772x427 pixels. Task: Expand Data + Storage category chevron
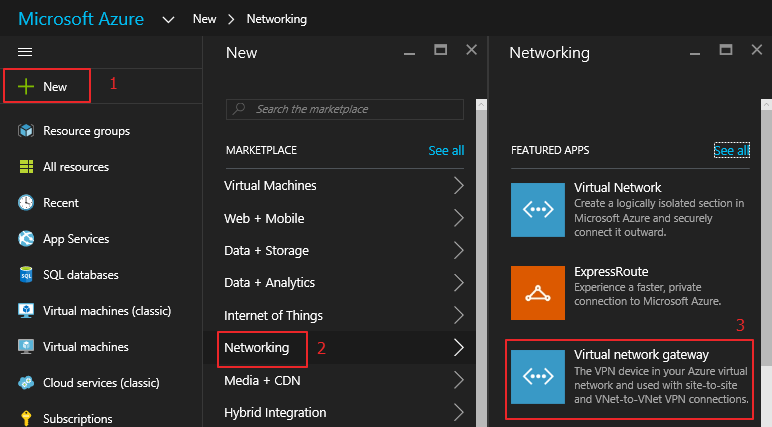coord(458,250)
